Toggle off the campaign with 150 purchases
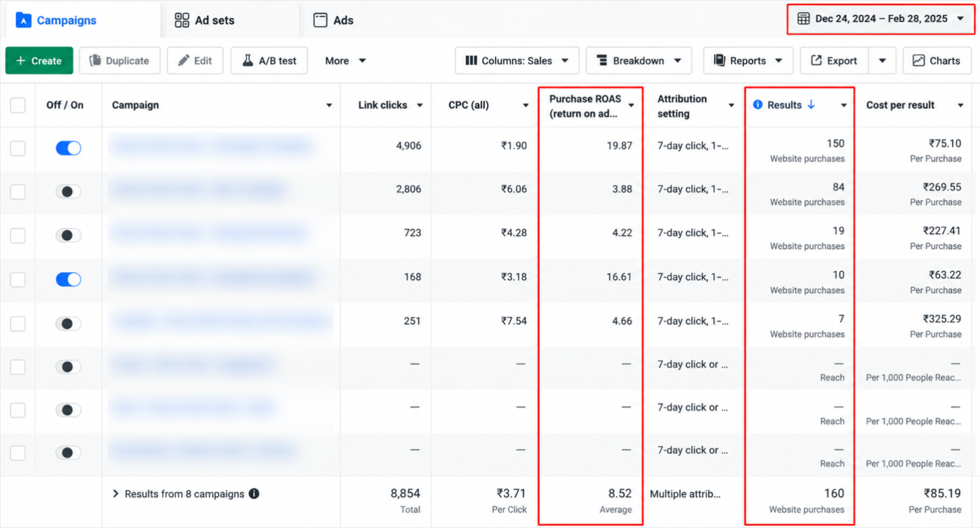The image size is (980, 528). [x=68, y=148]
